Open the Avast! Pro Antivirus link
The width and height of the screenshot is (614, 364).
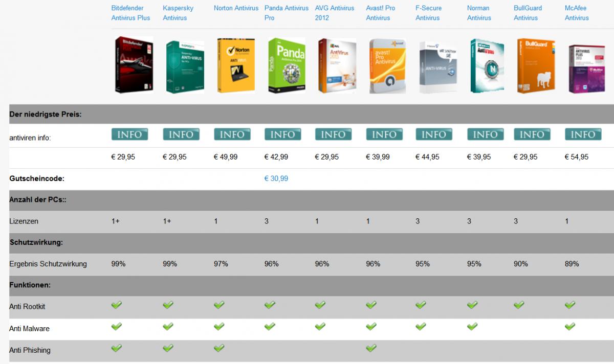tap(381, 13)
